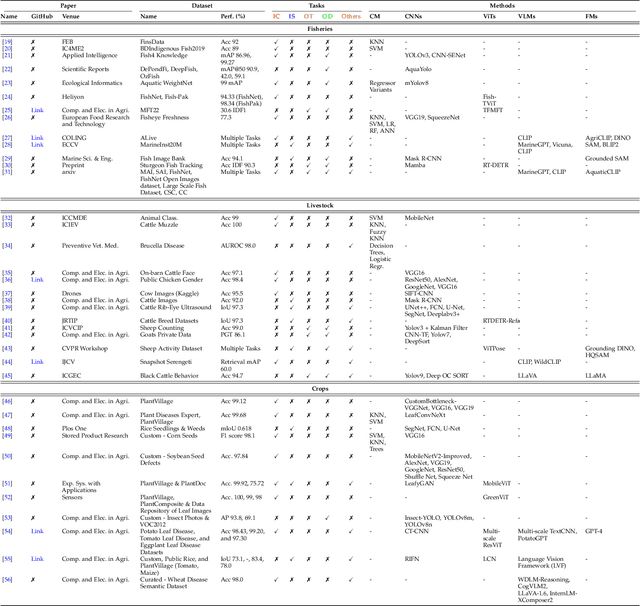Select the Livestock section heading
This screenshot has height=606, width=640.
pyautogui.click(x=320, y=205)
